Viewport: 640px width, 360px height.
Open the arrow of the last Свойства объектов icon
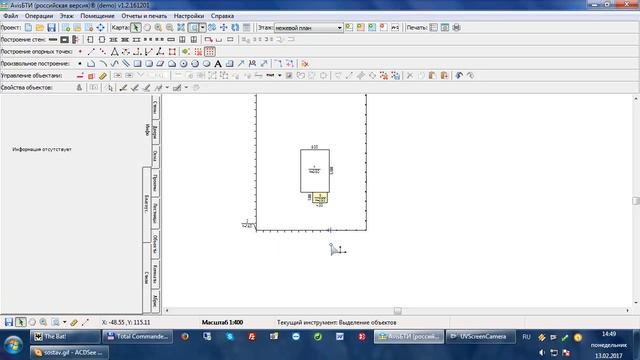[187, 87]
